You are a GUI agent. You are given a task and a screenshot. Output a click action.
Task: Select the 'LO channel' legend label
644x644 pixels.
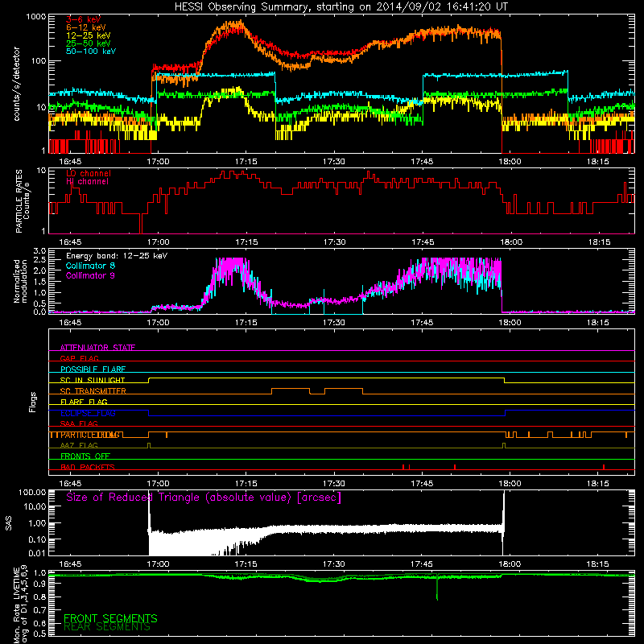(89, 173)
